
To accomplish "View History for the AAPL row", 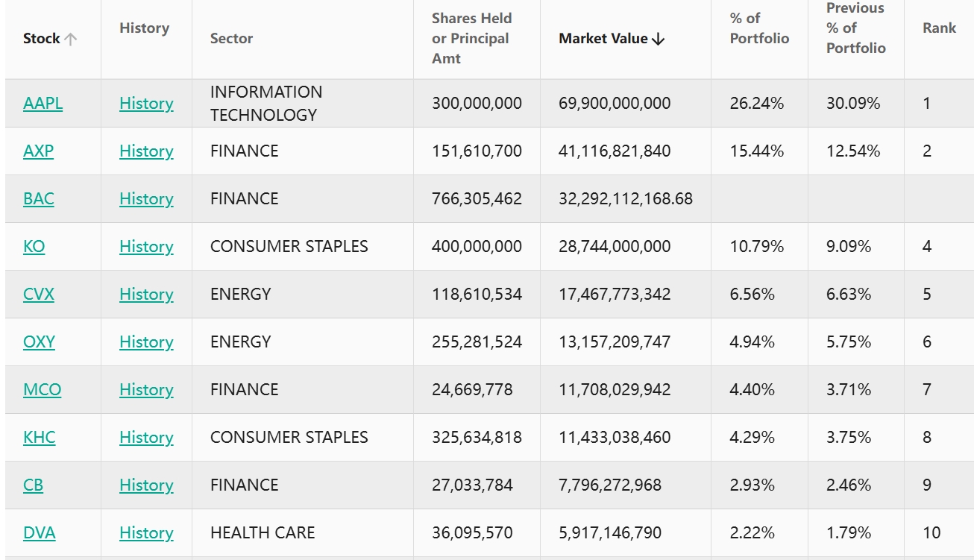I will coord(146,104).
